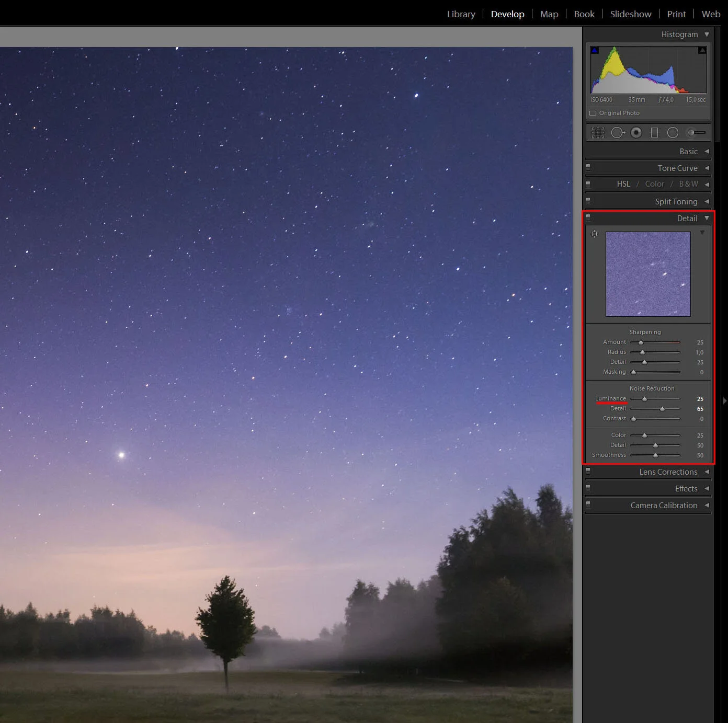Click the Luminance noise reduction slider handle
728x723 pixels.
643,398
